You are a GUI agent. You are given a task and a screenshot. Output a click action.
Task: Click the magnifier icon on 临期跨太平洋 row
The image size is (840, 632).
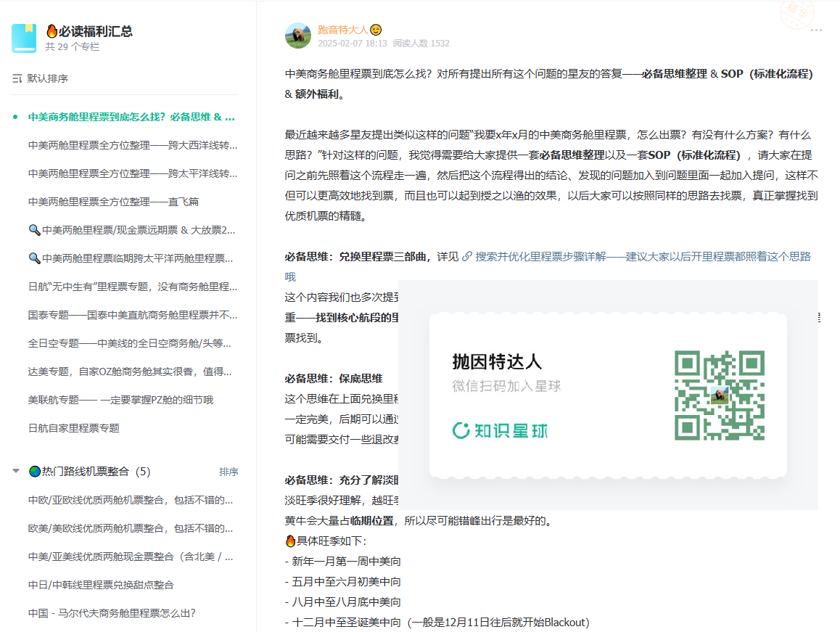34,258
